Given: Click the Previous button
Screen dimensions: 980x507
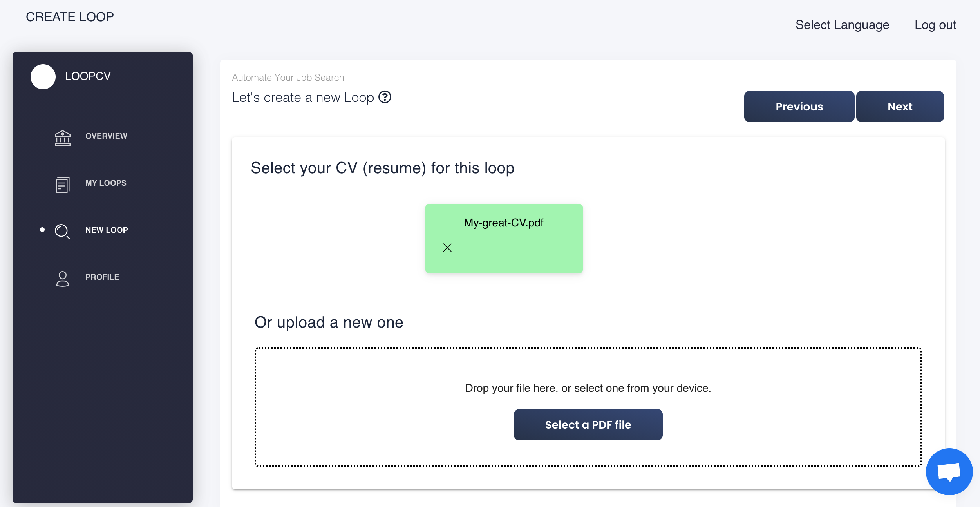Looking at the screenshot, I should click(799, 106).
